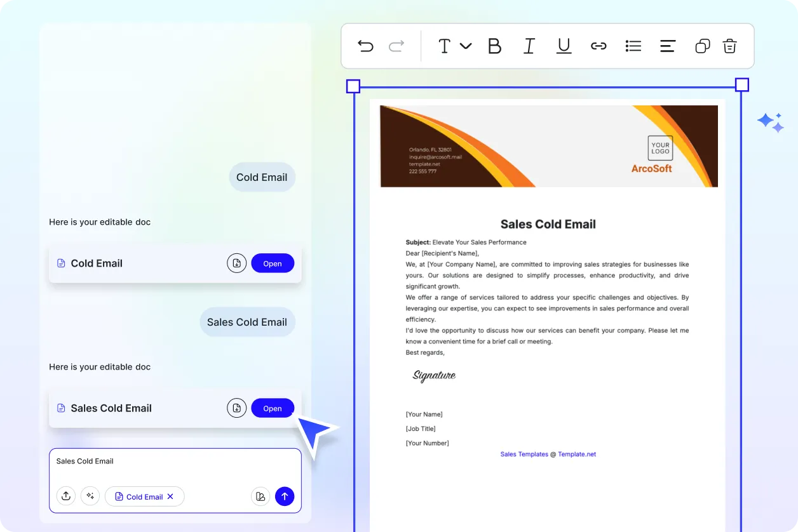Expand the text style dropdown chevron
Image resolution: width=798 pixels, height=532 pixels.
[x=466, y=46]
